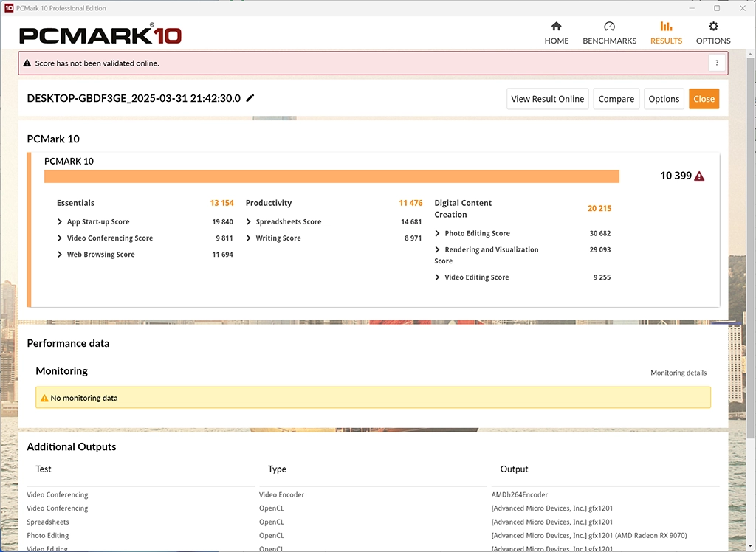Image resolution: width=756 pixels, height=552 pixels.
Task: Click the Photo Editing score value 30 682
Action: pyautogui.click(x=600, y=233)
